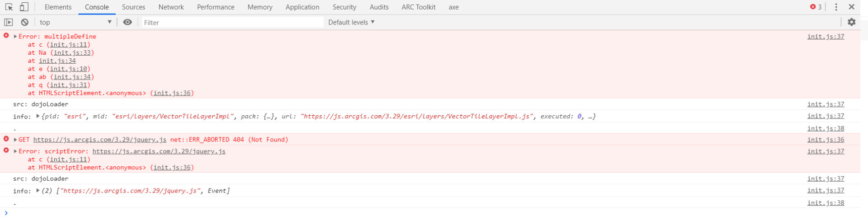
Task: Open console settings gear icon
Action: (851, 22)
